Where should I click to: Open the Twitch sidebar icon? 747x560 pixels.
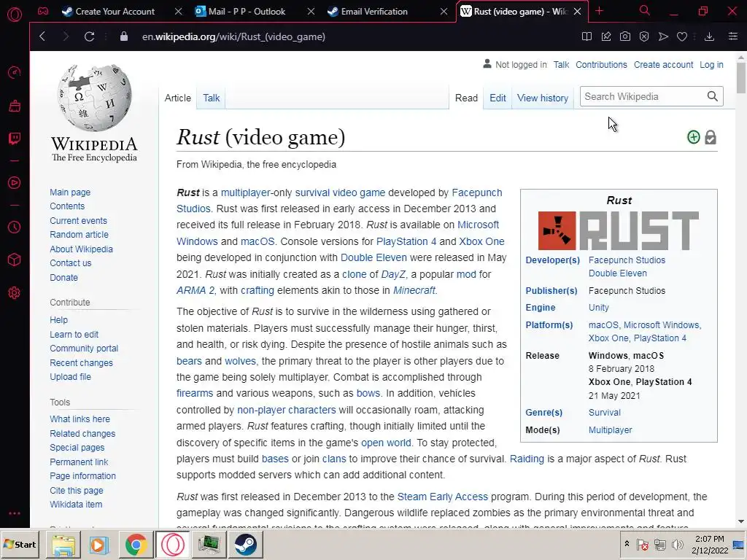pyautogui.click(x=15, y=139)
